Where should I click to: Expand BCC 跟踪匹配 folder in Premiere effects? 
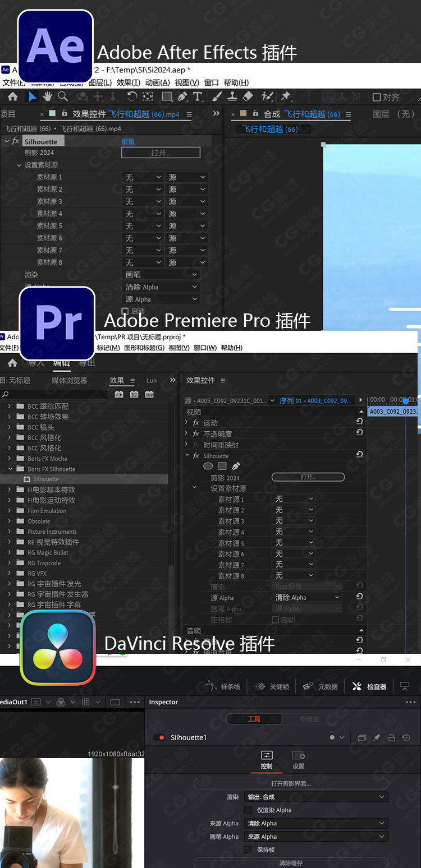[x=9, y=406]
